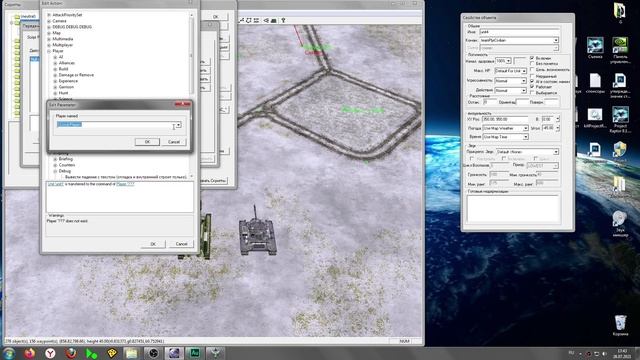640x360 pixels.
Task: Open the Команда team dropdown
Action: 556,40
